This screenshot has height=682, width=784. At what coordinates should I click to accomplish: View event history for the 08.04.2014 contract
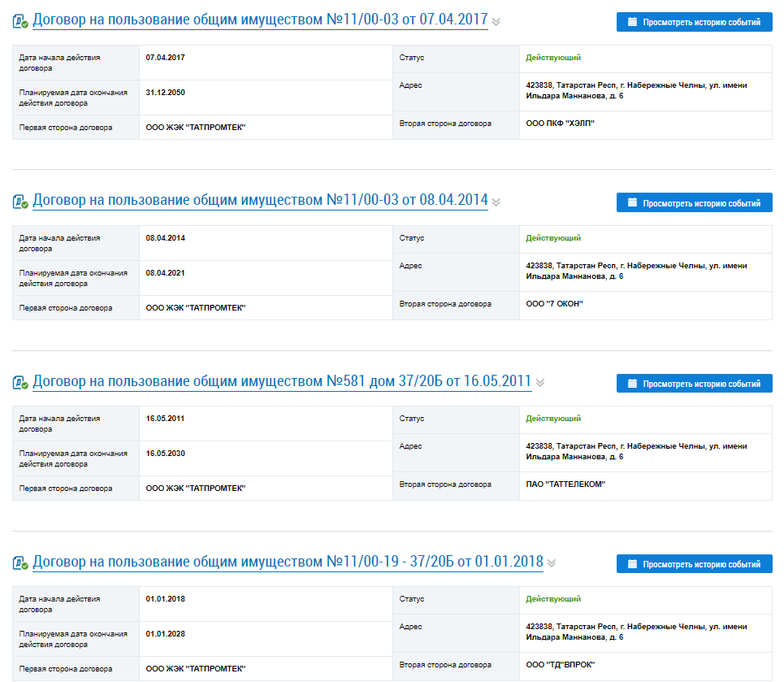point(694,202)
